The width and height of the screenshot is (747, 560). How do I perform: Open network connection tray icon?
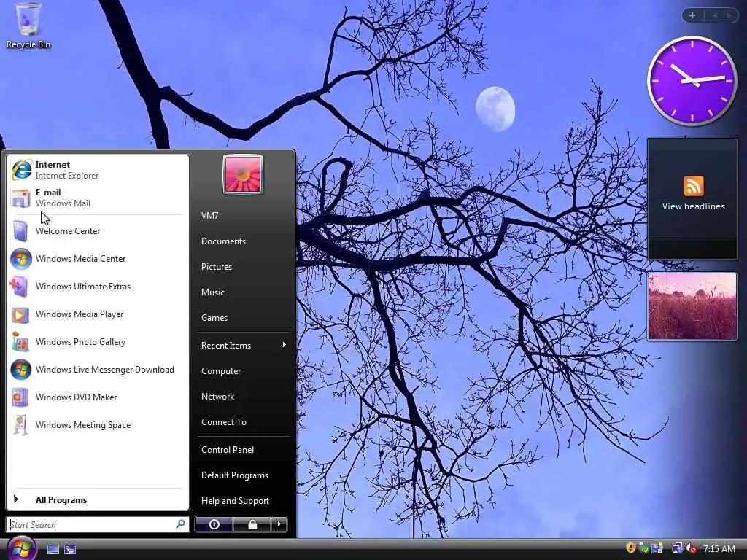[x=676, y=548]
